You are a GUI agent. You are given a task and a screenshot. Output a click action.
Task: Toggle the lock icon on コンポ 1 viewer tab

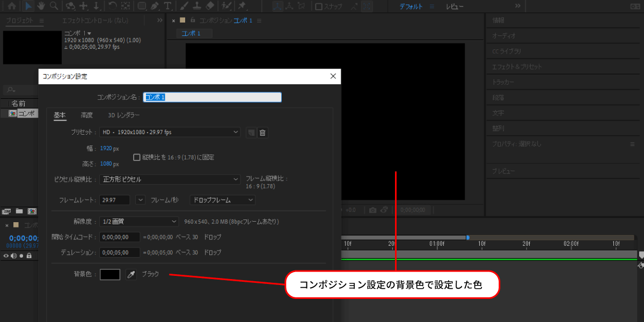click(x=193, y=20)
